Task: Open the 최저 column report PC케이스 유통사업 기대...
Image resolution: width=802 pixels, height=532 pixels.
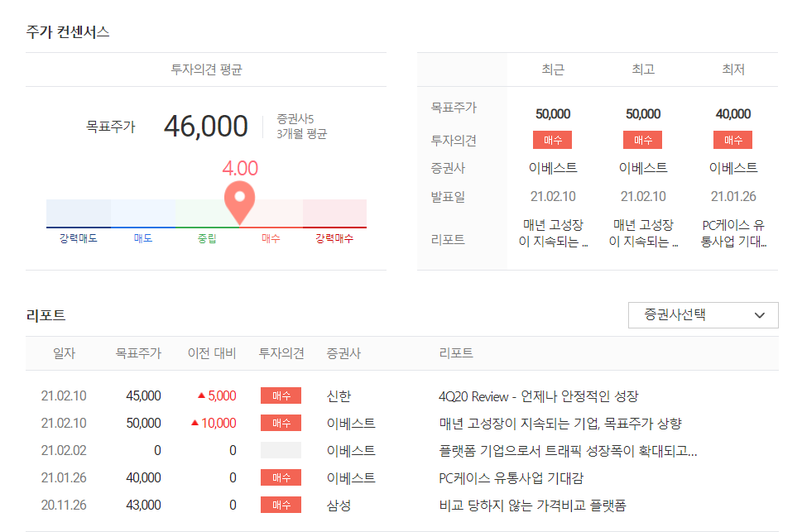Action: [x=733, y=233]
